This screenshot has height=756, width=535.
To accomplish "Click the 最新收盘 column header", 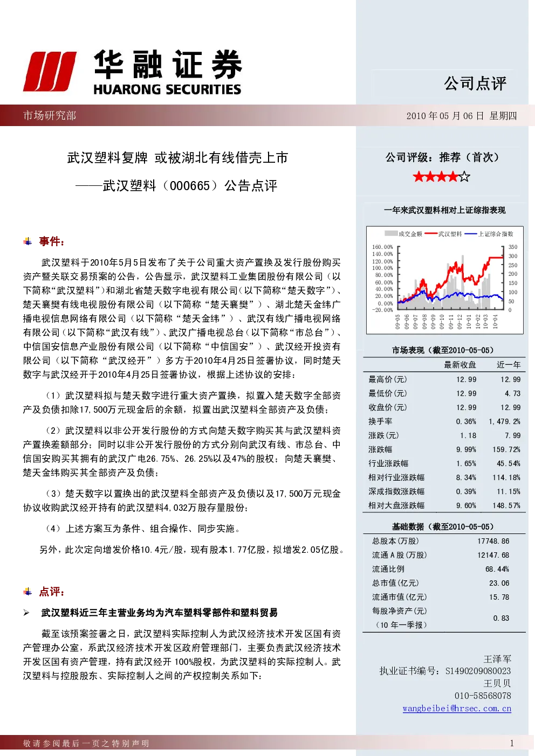I will pyautogui.click(x=460, y=365).
